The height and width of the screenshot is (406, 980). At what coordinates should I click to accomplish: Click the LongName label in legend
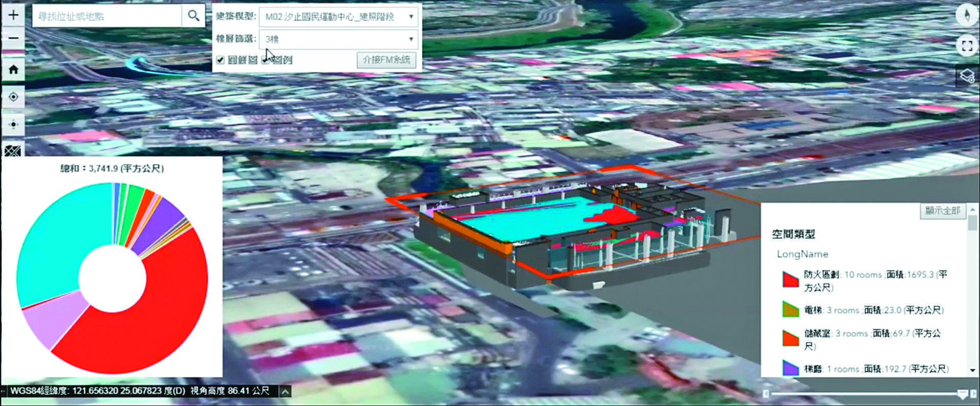tap(802, 254)
